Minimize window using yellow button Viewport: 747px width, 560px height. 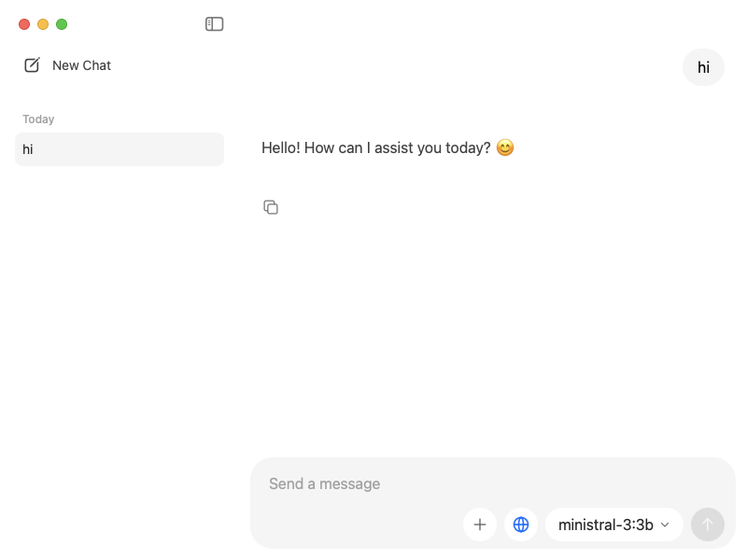(43, 24)
